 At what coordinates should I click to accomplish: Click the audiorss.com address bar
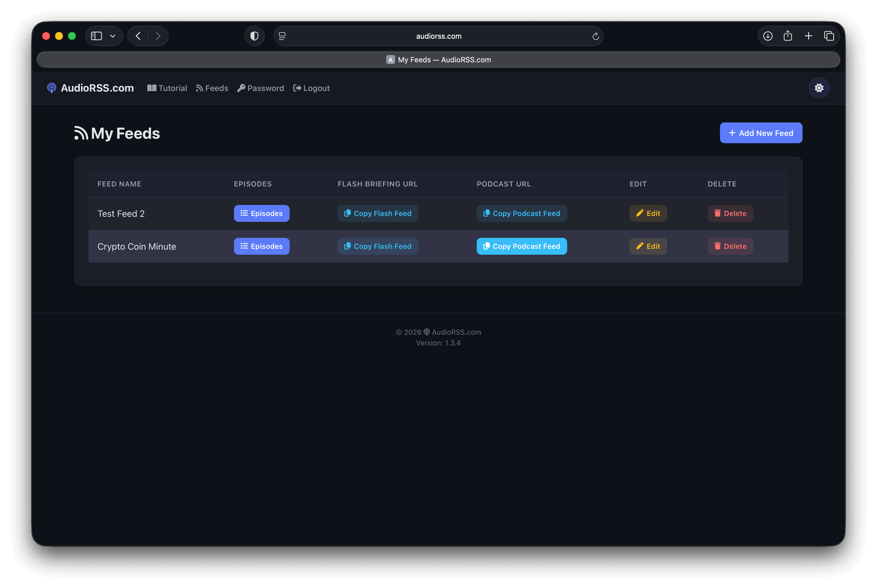click(x=438, y=36)
